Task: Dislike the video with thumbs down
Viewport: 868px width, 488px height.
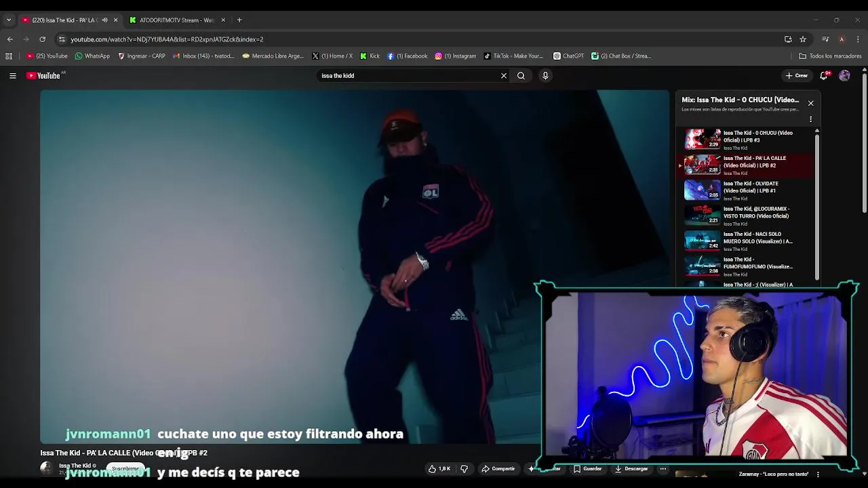Action: pos(464,468)
